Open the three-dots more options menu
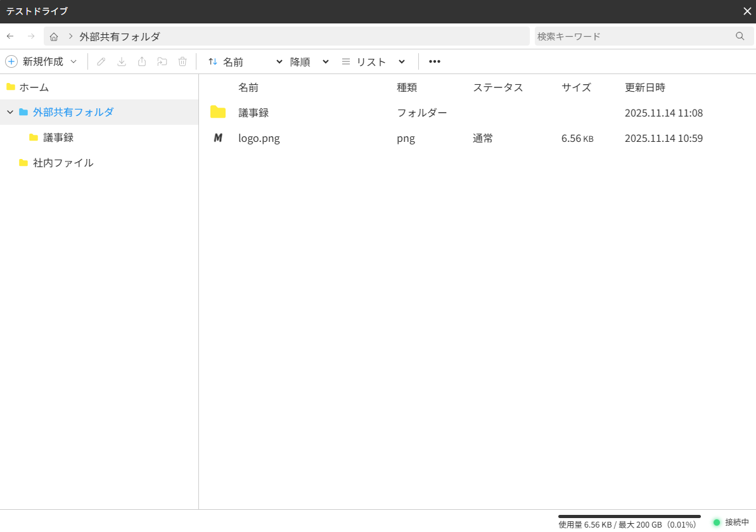 [x=434, y=61]
